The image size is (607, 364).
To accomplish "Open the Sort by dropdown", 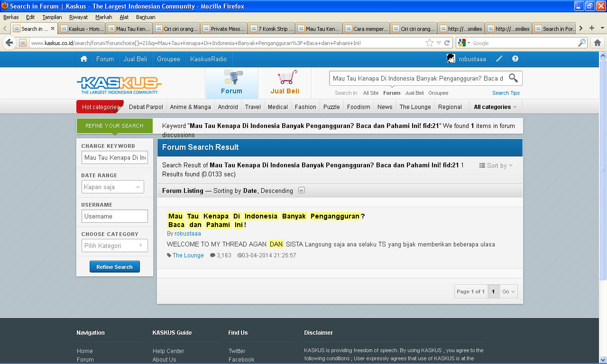I will pos(496,165).
